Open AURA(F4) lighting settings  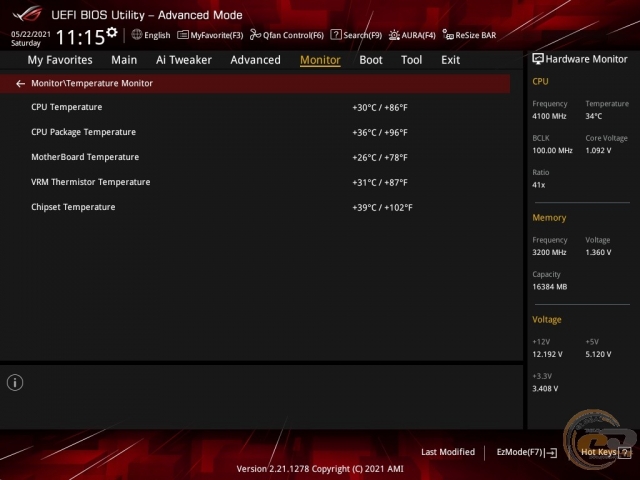412,35
